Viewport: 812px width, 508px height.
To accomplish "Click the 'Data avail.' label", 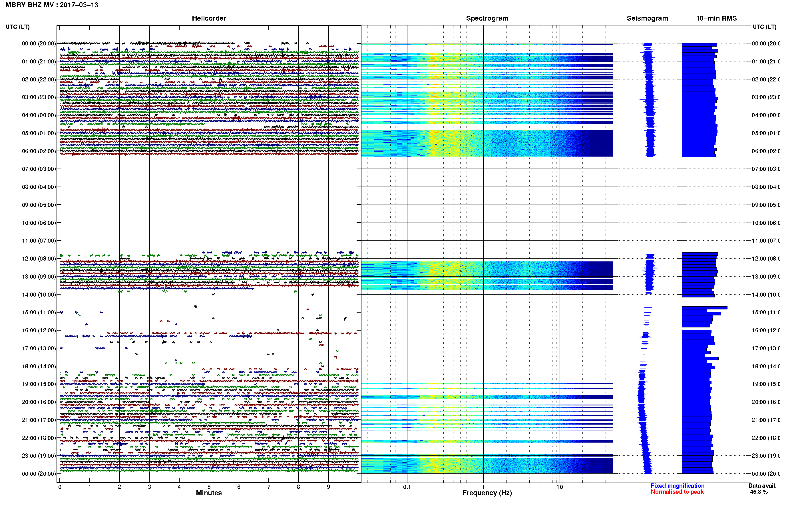I will (762, 486).
